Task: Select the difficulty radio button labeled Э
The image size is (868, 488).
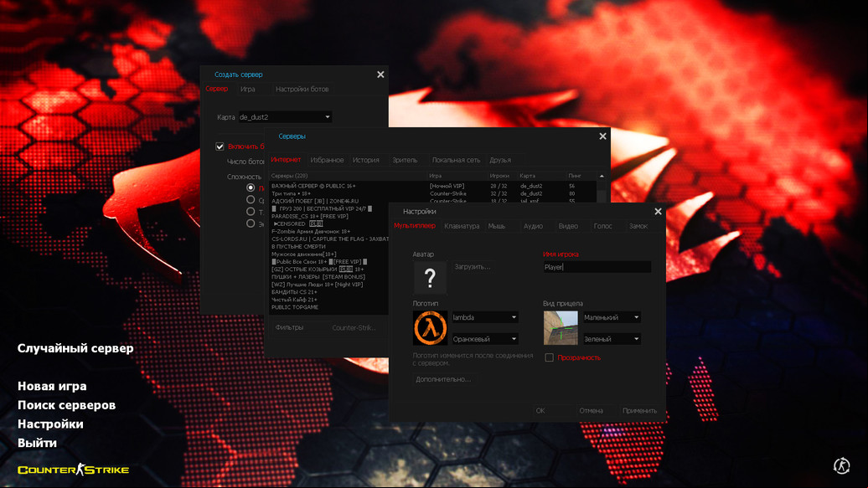Action: click(x=251, y=223)
